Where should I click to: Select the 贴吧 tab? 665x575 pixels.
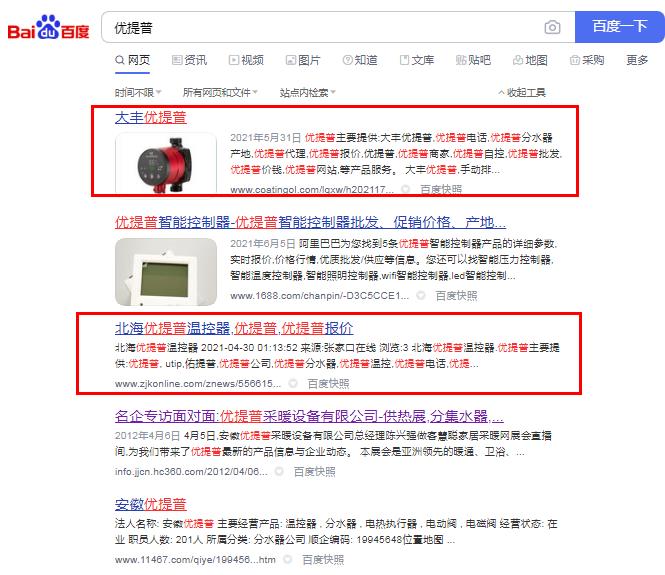pyautogui.click(x=473, y=60)
